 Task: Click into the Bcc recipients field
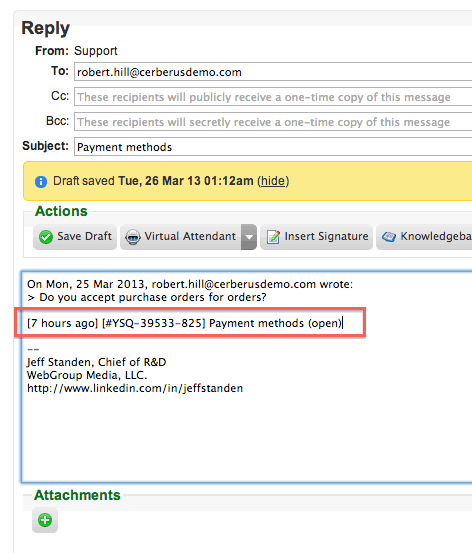pos(273,122)
